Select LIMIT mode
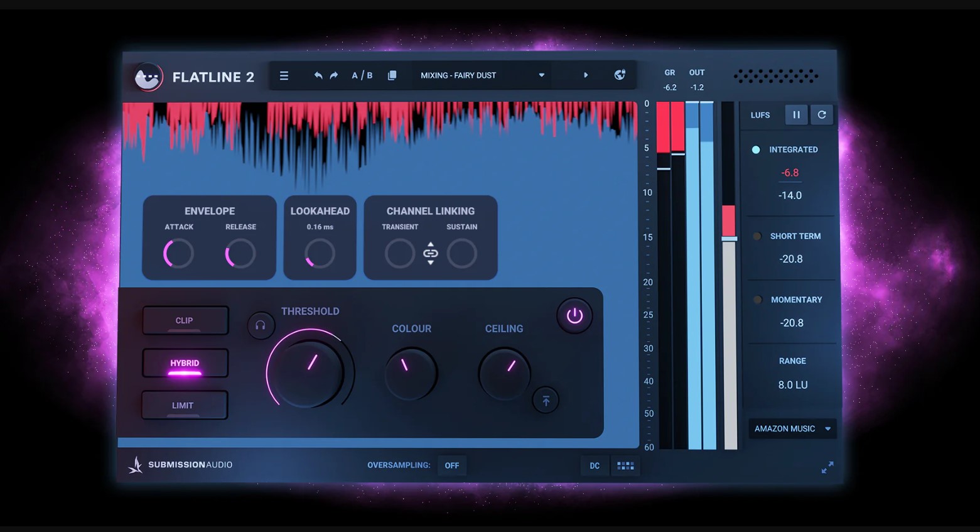 pyautogui.click(x=183, y=405)
